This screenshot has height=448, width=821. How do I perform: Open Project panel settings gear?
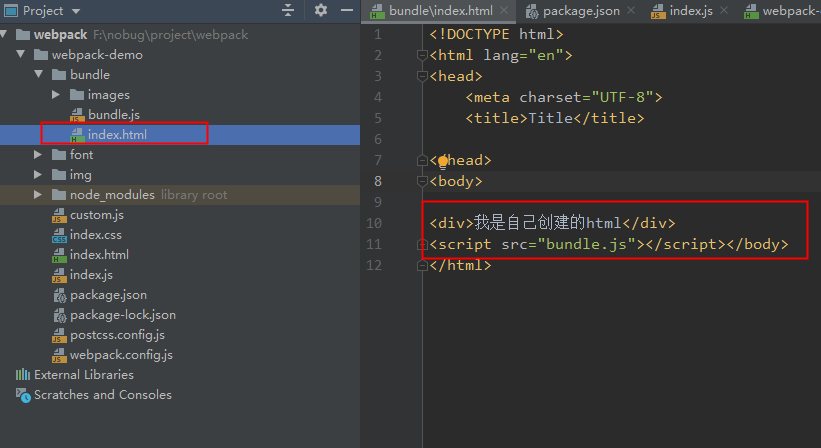tap(321, 10)
